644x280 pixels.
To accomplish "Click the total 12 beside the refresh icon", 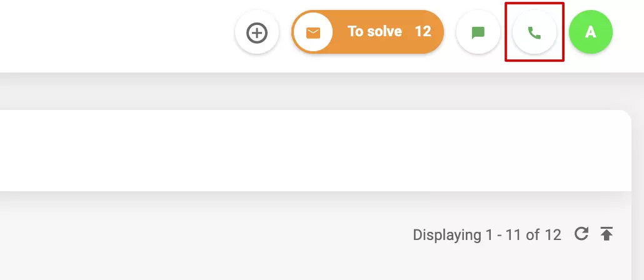I will coord(553,235).
